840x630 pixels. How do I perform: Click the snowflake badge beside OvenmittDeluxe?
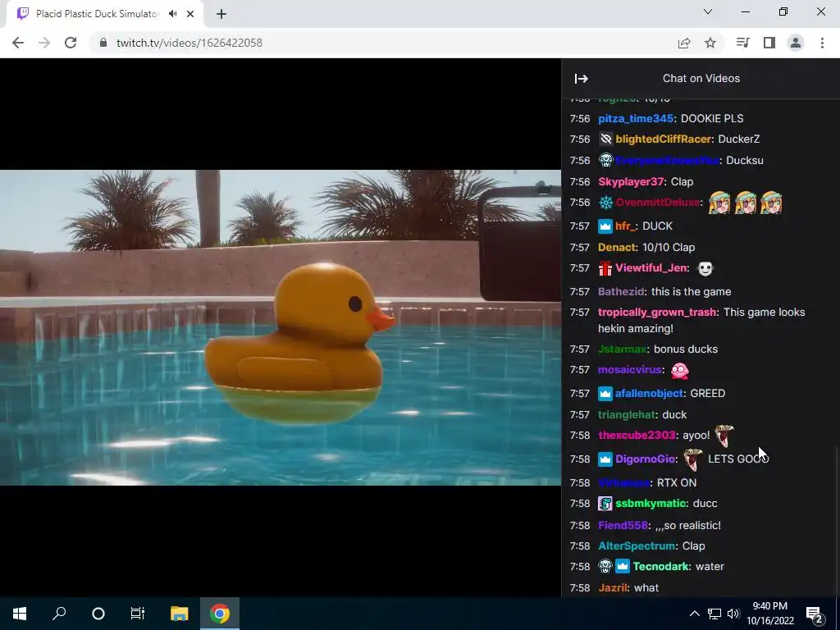pyautogui.click(x=605, y=203)
